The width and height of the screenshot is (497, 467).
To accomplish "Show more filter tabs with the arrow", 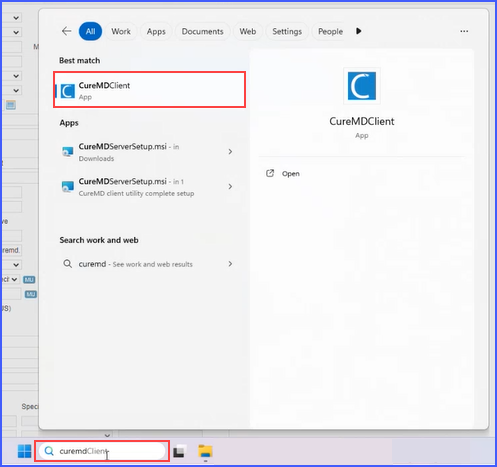I will [x=358, y=31].
